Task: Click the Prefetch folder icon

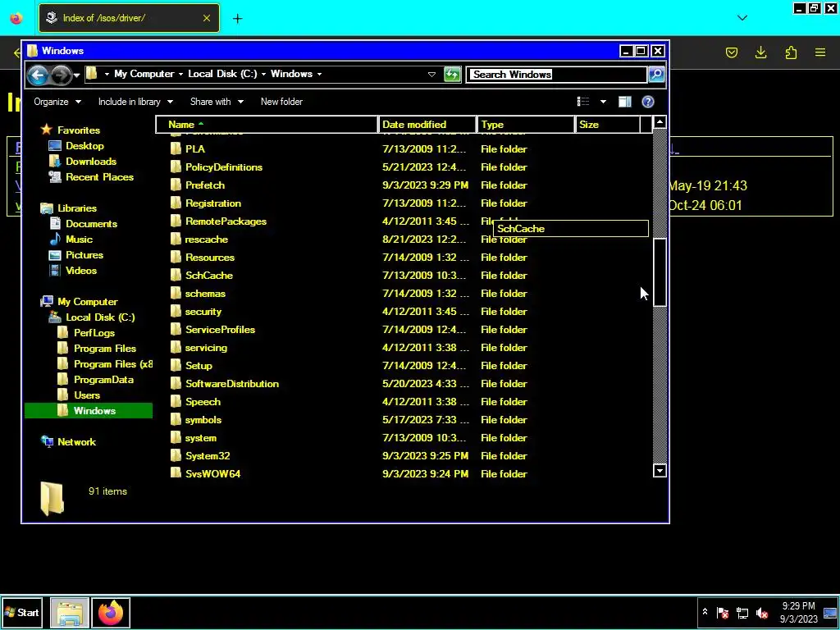Action: click(176, 185)
